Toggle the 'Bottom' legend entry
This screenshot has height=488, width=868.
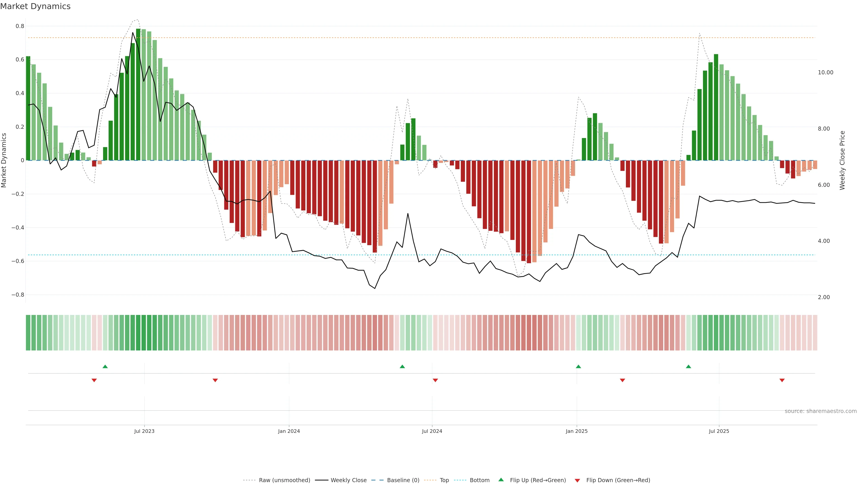pos(479,480)
